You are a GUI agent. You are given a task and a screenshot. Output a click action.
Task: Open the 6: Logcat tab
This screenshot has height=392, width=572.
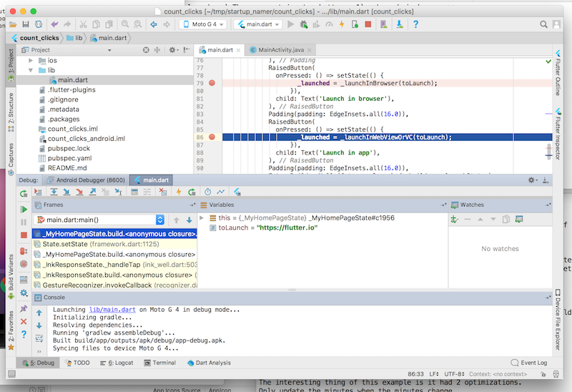pyautogui.click(x=117, y=363)
